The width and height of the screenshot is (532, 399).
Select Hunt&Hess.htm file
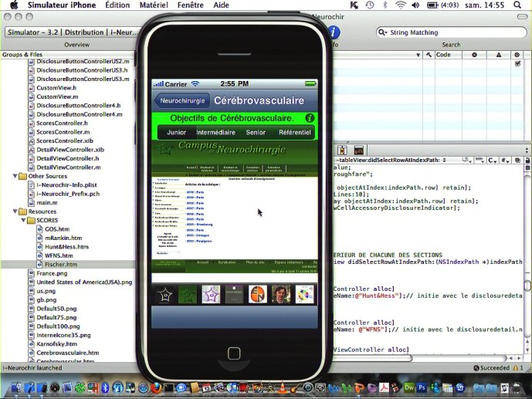[x=67, y=247]
